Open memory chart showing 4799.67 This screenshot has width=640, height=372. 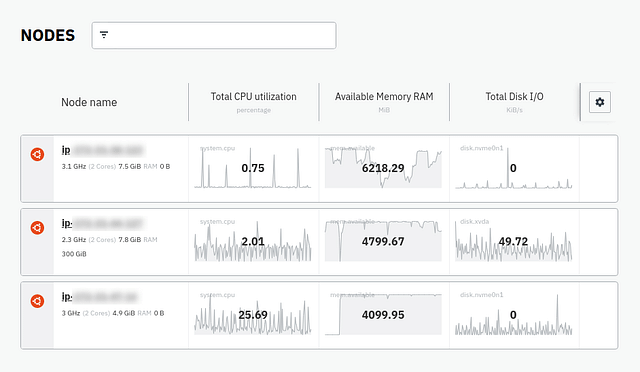tap(383, 241)
